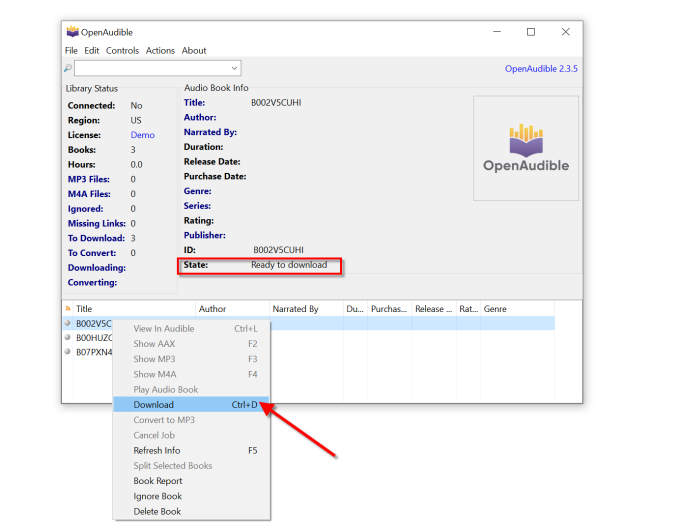Image resolution: width=685 pixels, height=530 pixels.
Task: Click the Converting status link
Action: pyautogui.click(x=92, y=283)
